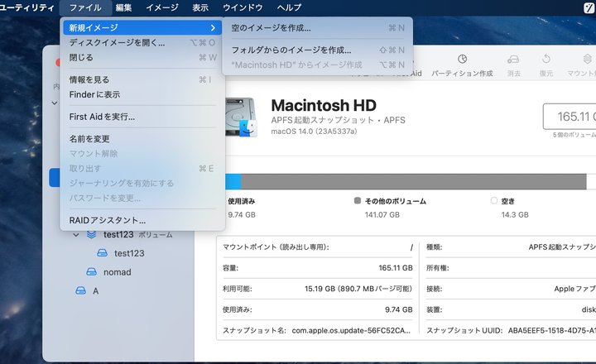The image size is (596, 364).
Task: Click the 165.11 capacity box
Action: pyautogui.click(x=570, y=117)
